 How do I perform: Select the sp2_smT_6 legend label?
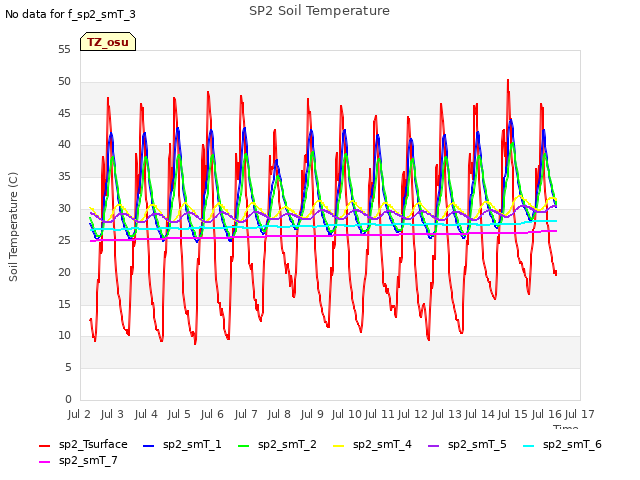(x=572, y=444)
